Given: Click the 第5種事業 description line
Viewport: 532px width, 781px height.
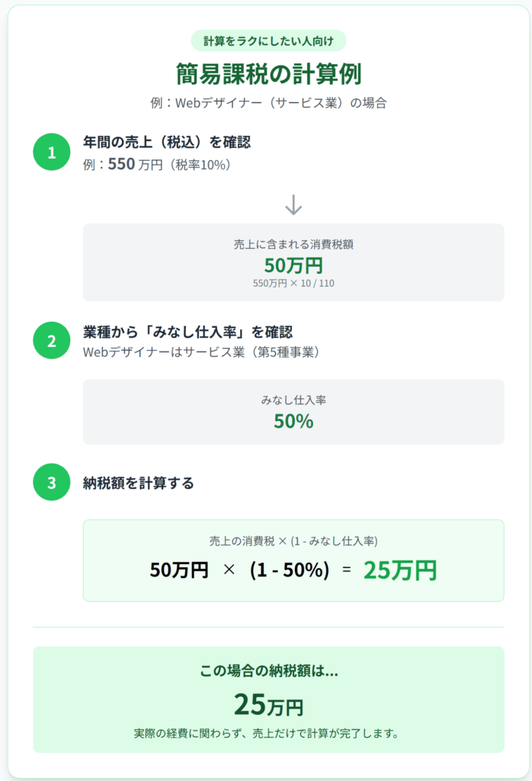Looking at the screenshot, I should tap(201, 352).
